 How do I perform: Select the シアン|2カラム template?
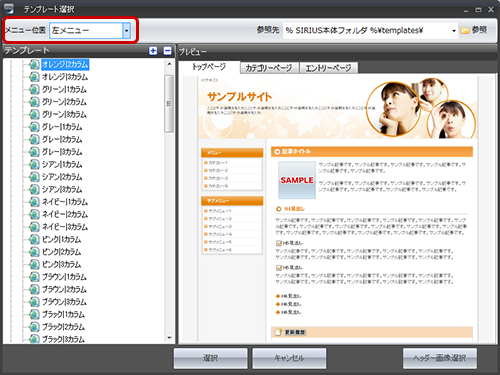(62, 177)
